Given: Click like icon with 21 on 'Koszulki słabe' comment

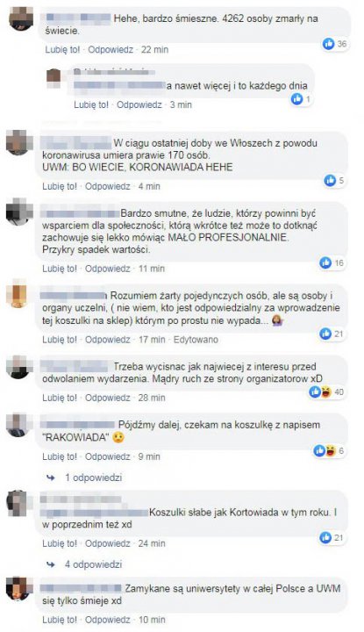Looking at the screenshot, I should (x=325, y=537).
